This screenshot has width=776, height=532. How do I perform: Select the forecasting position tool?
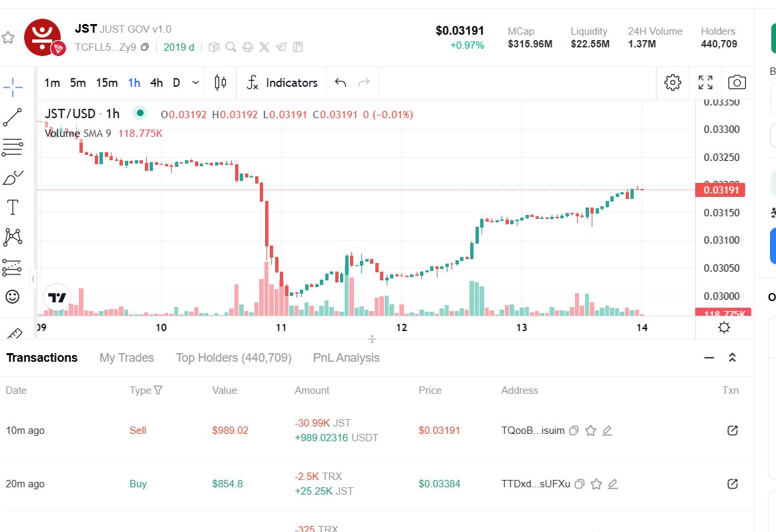pyautogui.click(x=13, y=268)
